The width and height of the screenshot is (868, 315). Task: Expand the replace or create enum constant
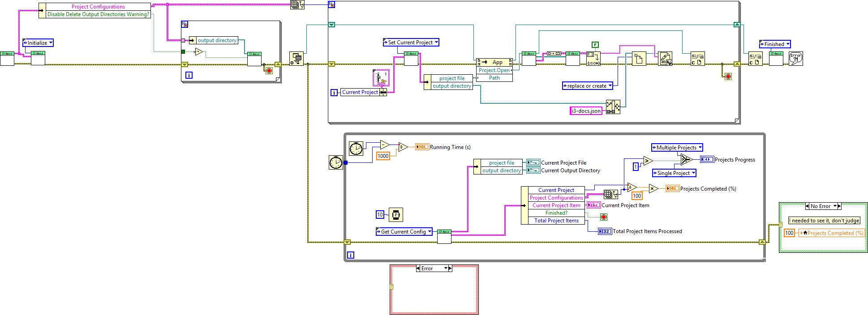tap(588, 86)
